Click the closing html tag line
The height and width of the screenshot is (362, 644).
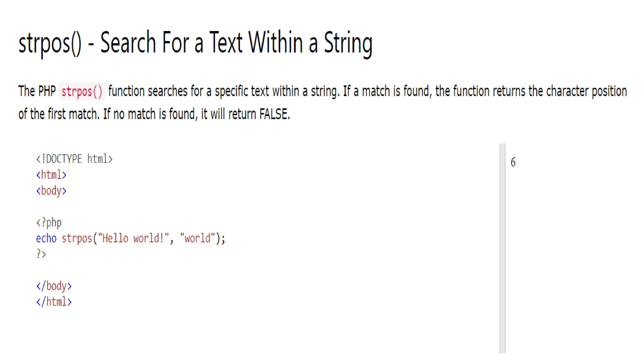[54, 302]
